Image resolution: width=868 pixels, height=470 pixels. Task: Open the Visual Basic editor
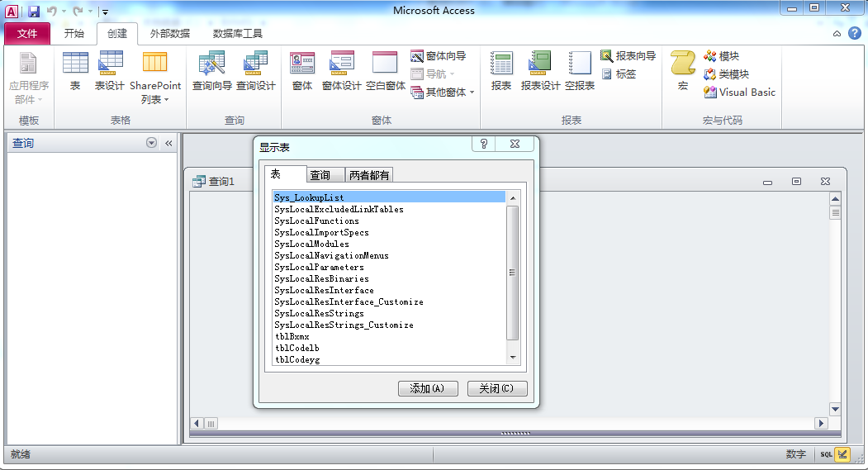[x=739, y=93]
